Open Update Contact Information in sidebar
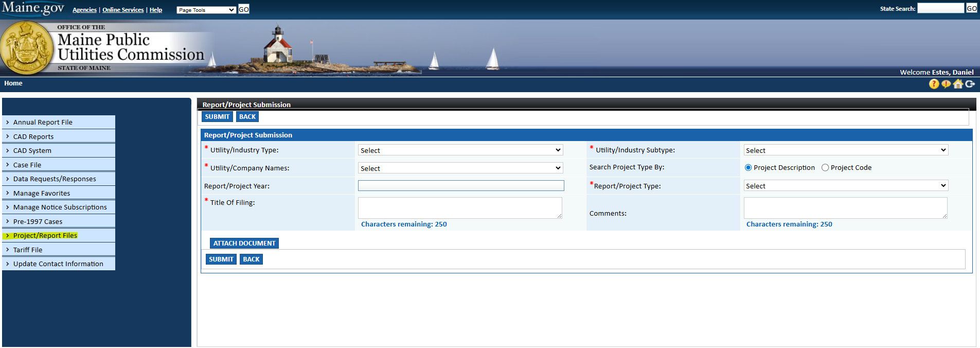Image resolution: width=980 pixels, height=348 pixels. pyautogui.click(x=59, y=264)
